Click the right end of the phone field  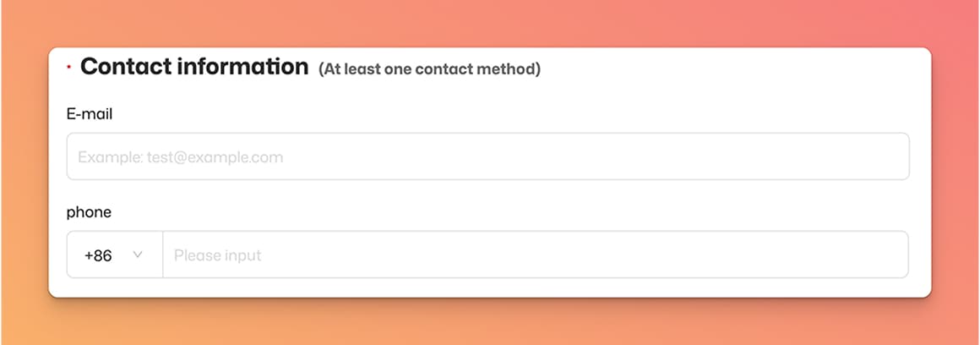887,255
